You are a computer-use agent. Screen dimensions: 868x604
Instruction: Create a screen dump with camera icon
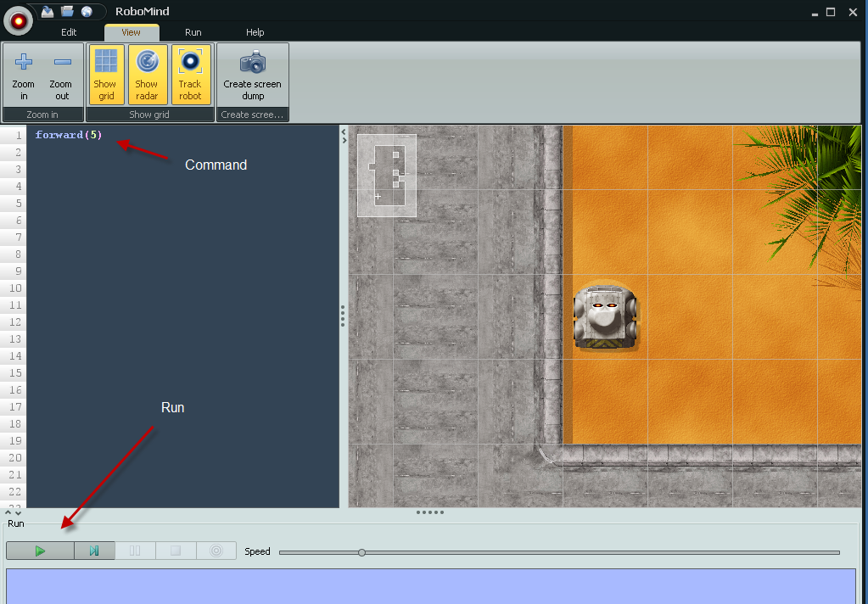253,75
